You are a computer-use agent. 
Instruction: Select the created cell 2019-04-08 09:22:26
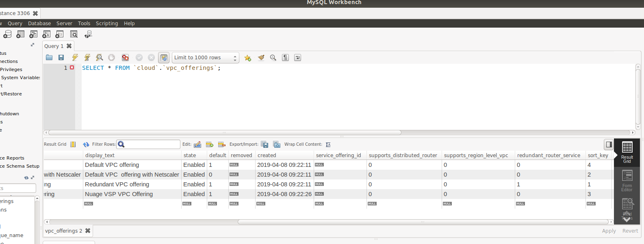coord(284,194)
